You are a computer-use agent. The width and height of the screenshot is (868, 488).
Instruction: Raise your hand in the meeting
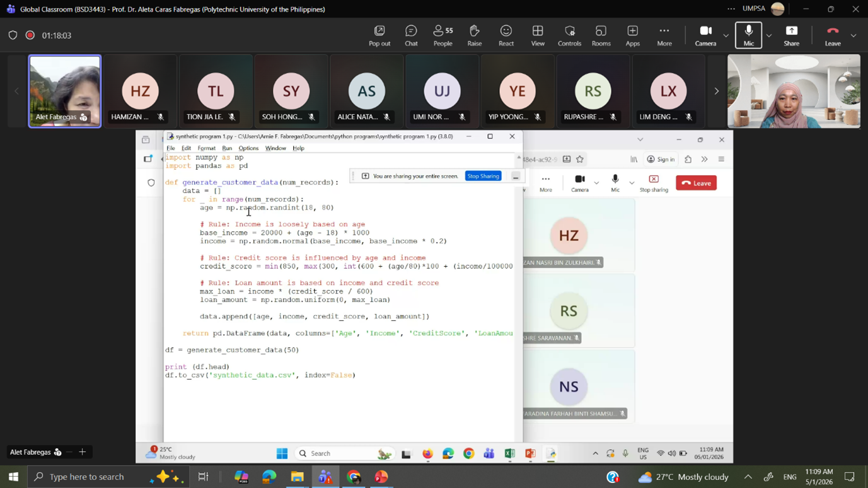click(x=474, y=35)
